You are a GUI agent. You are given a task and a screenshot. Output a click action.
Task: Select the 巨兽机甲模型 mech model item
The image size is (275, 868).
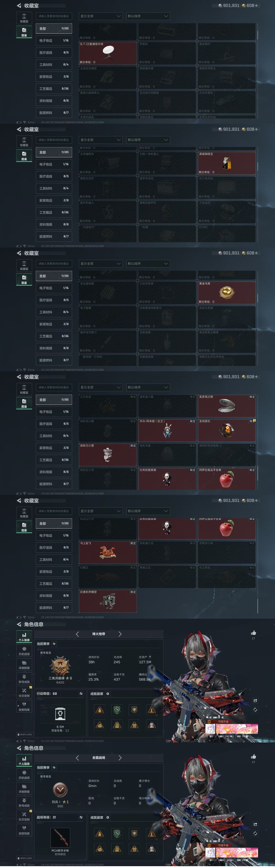pos(108,601)
